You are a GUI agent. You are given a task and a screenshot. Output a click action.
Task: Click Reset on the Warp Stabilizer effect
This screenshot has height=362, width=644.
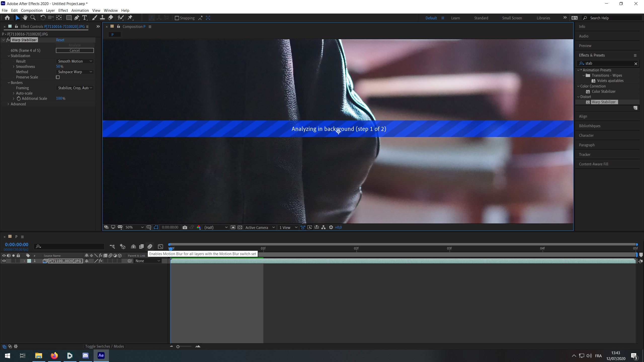(60, 40)
